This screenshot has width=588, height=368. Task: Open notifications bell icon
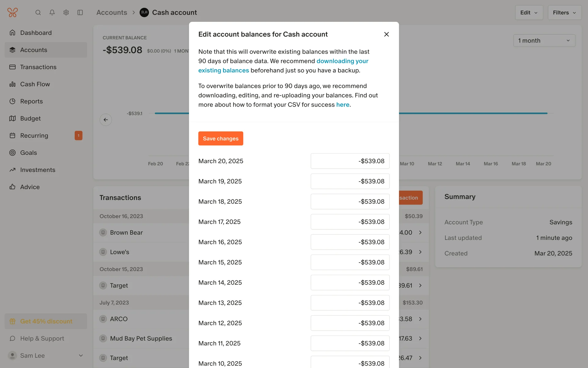[x=52, y=13]
